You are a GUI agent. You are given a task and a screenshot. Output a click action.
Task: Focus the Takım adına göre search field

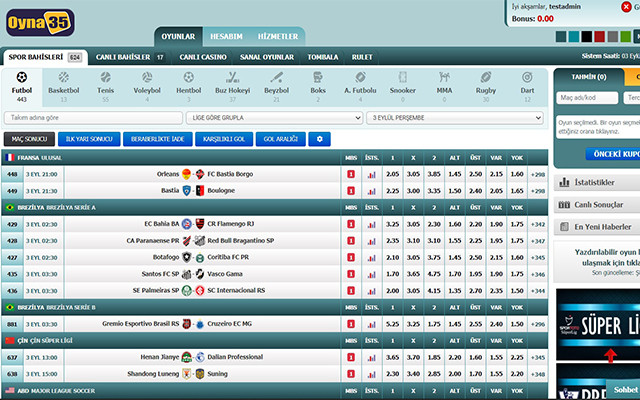coord(93,118)
